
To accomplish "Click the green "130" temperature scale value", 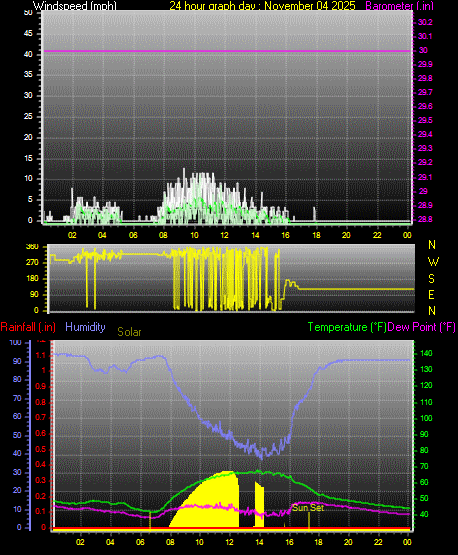I will [x=426, y=370].
